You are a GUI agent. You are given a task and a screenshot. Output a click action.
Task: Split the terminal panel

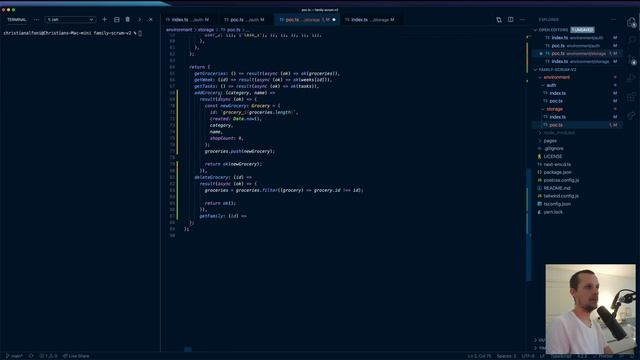117,19
